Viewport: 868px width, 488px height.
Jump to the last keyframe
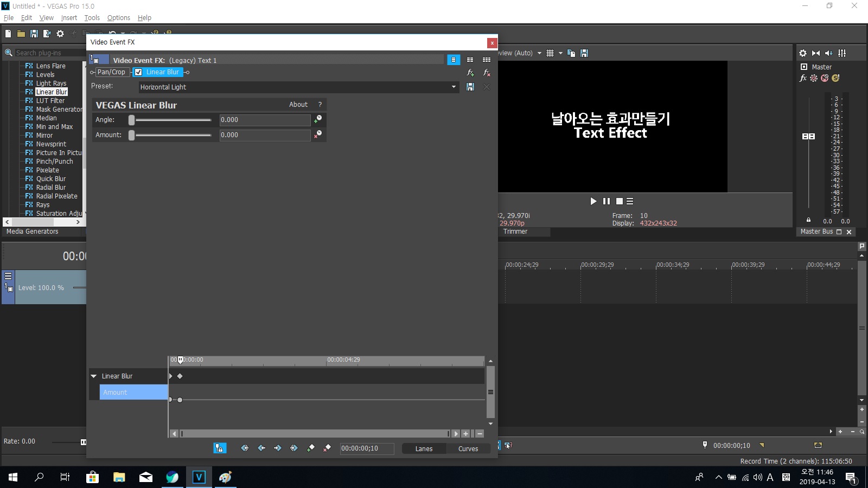(294, 448)
